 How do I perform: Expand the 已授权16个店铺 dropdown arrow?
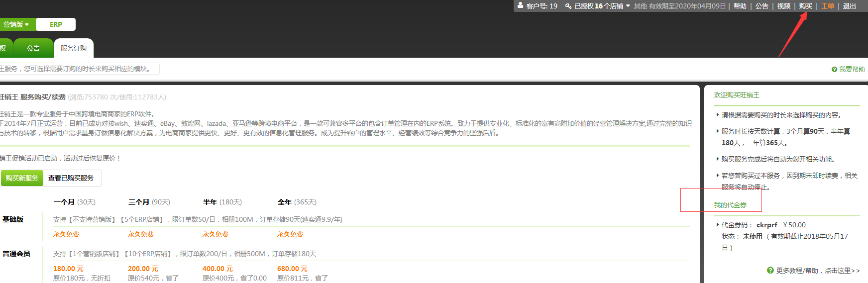[x=628, y=6]
